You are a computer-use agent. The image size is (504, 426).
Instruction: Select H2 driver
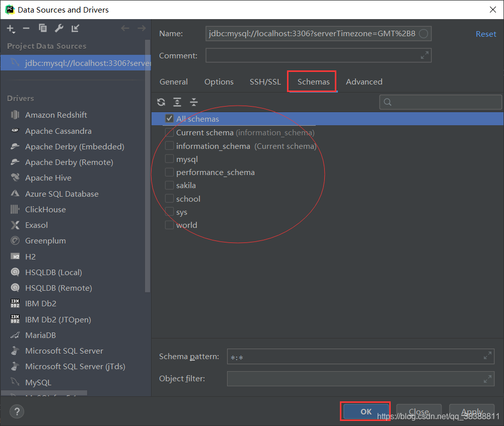(30, 257)
